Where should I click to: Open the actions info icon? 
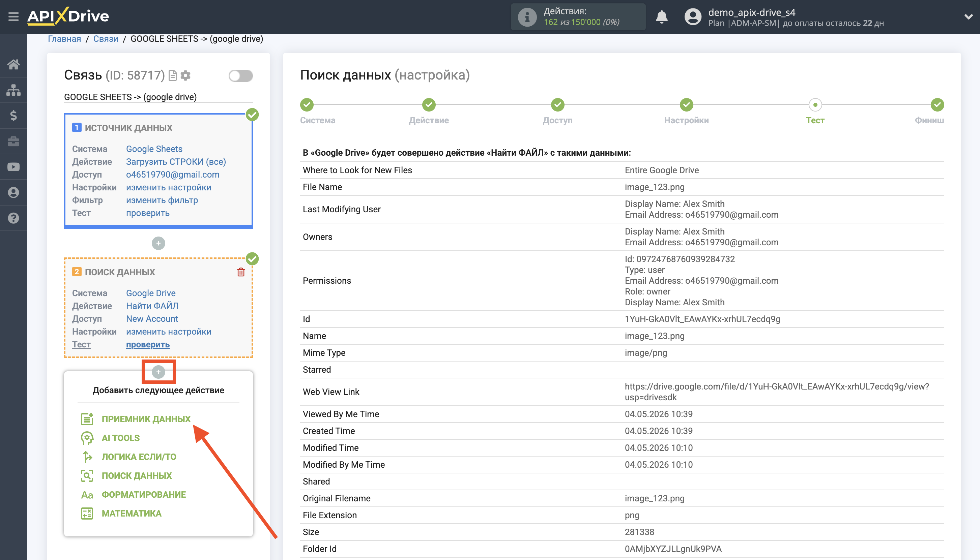[x=527, y=17]
